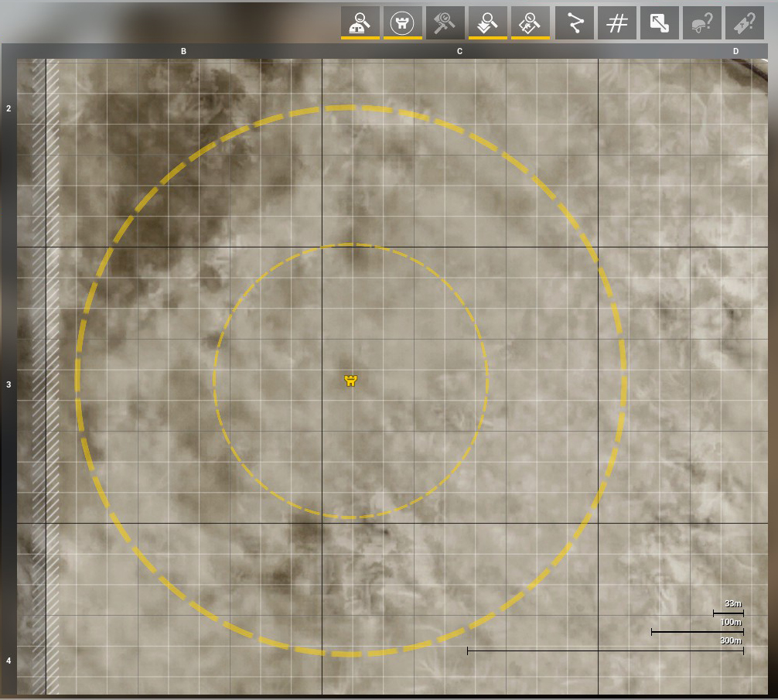778x700 pixels.
Task: Click the 100m scale label
Action: point(731,622)
